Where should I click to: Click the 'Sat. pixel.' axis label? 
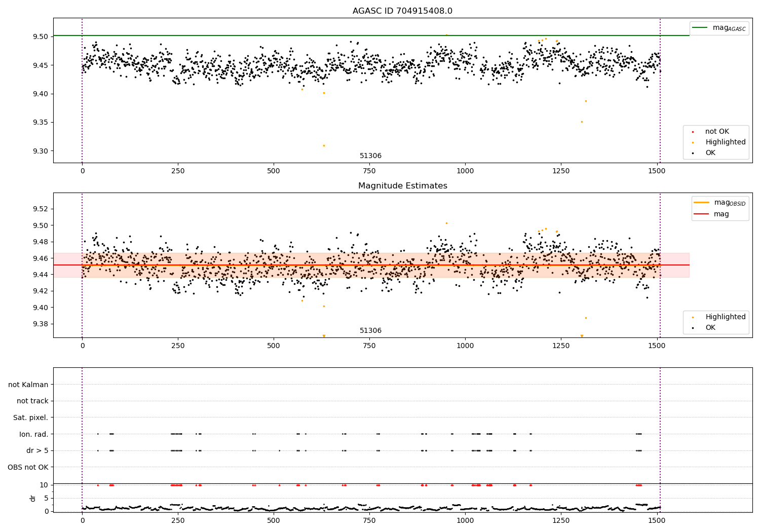31,418
